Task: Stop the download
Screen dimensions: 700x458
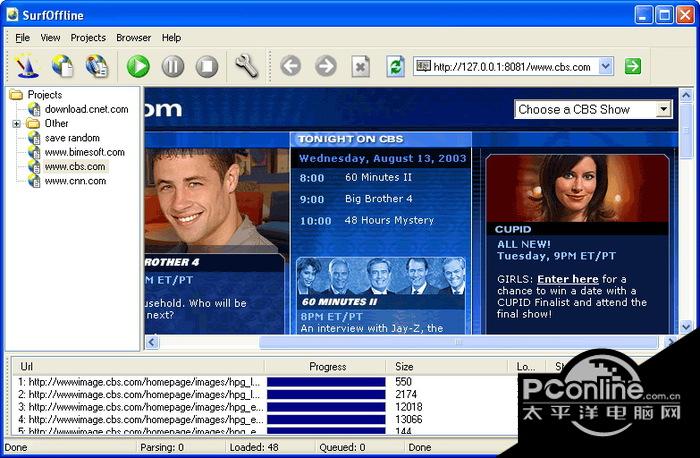Action: coord(207,67)
